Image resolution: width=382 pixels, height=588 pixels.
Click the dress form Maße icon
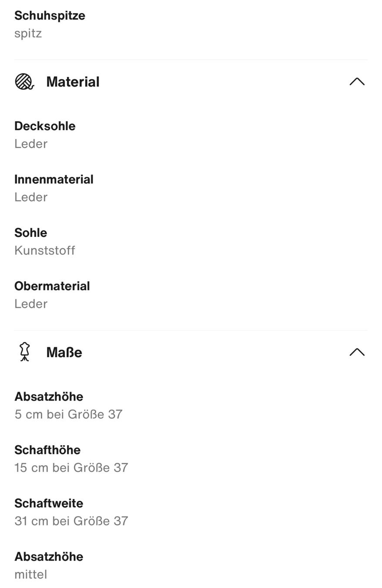point(25,352)
